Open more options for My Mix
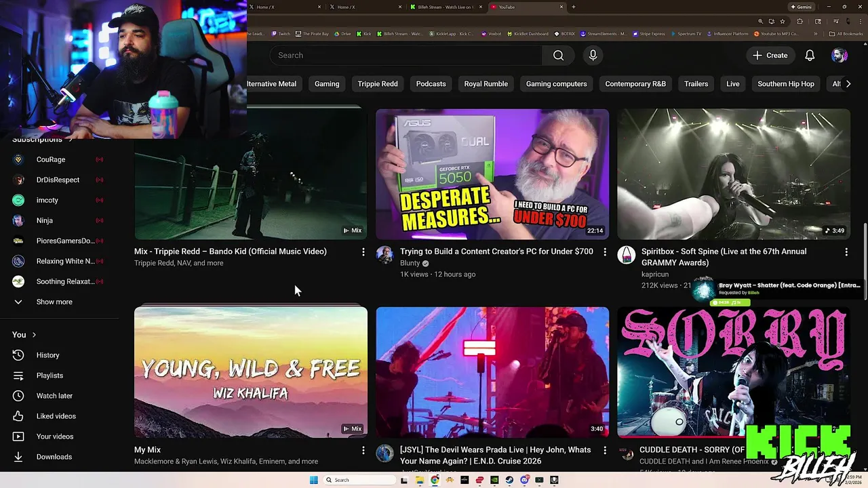Image resolution: width=868 pixels, height=488 pixels. point(363,450)
